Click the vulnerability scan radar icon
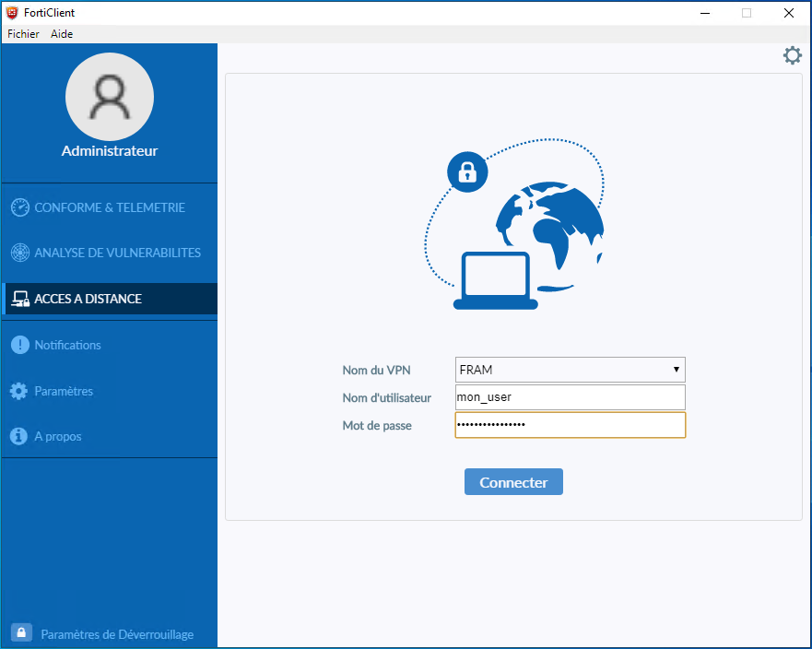812x649 pixels. pos(20,253)
